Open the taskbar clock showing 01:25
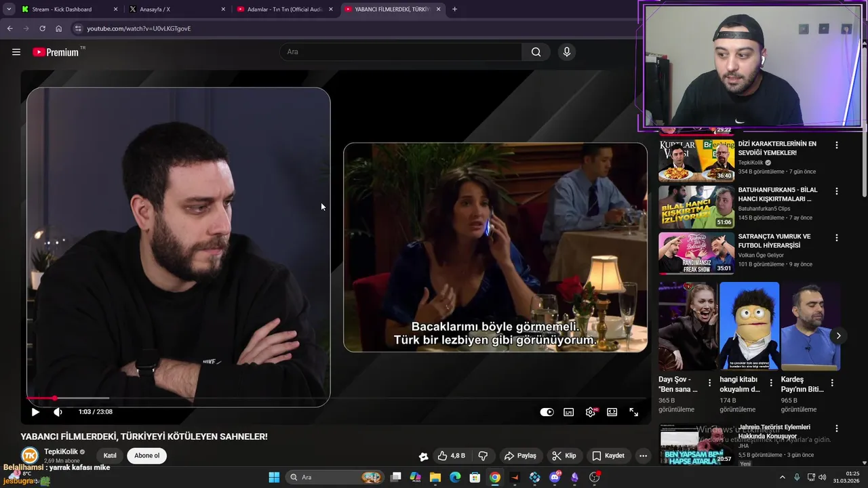Image resolution: width=868 pixels, height=488 pixels. click(846, 477)
